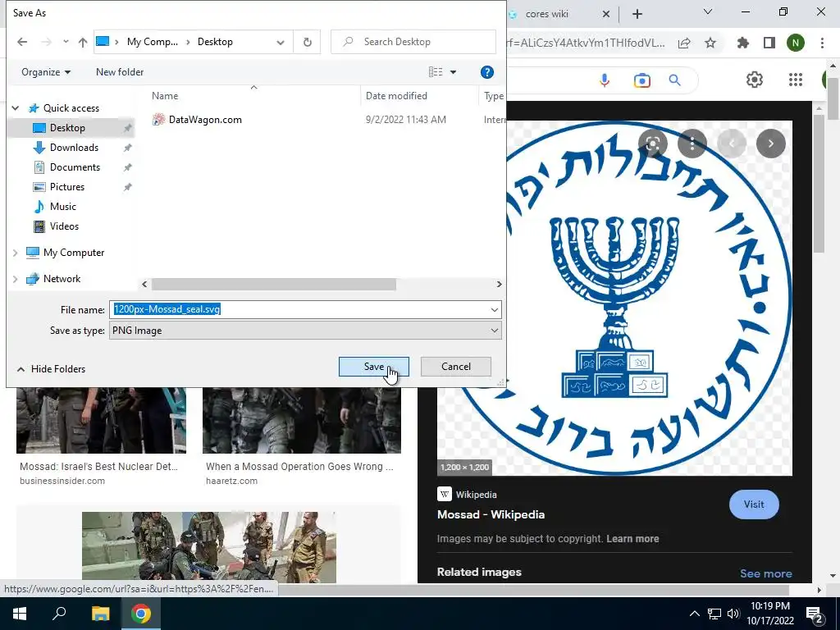
Task: Search by image camera icon
Action: tap(641, 80)
